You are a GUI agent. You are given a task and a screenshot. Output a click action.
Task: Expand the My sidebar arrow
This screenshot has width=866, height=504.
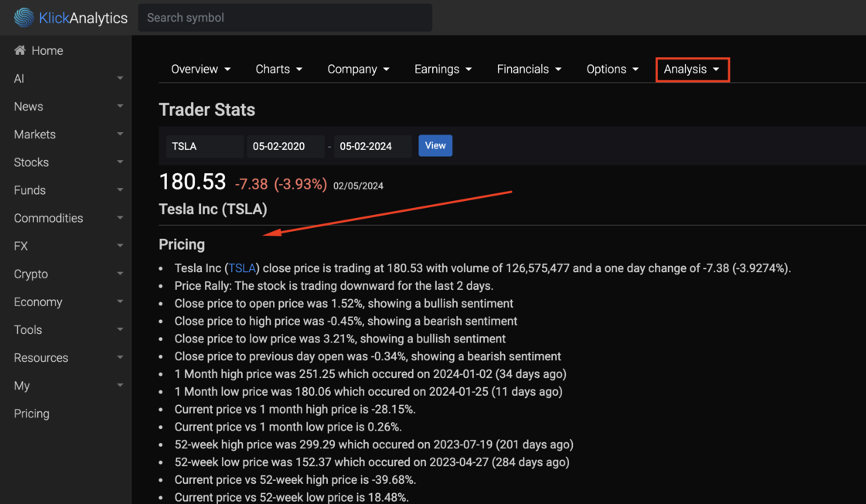[120, 385]
